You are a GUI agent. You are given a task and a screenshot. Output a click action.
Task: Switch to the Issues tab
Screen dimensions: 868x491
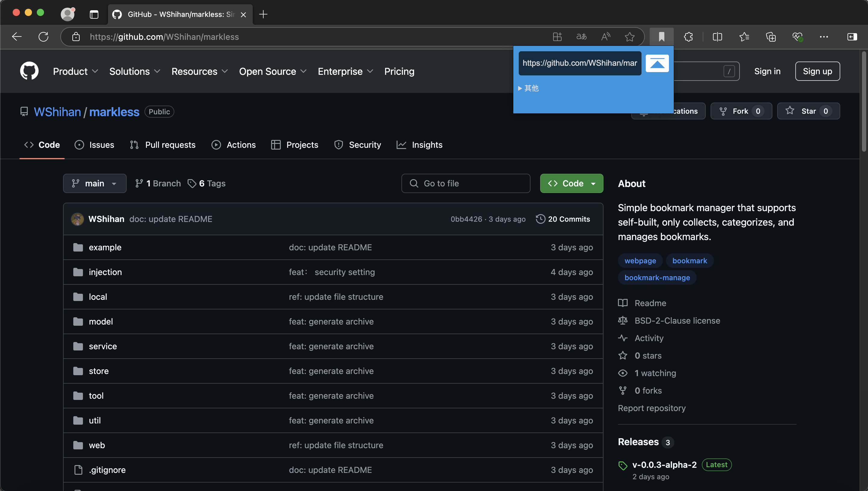94,145
